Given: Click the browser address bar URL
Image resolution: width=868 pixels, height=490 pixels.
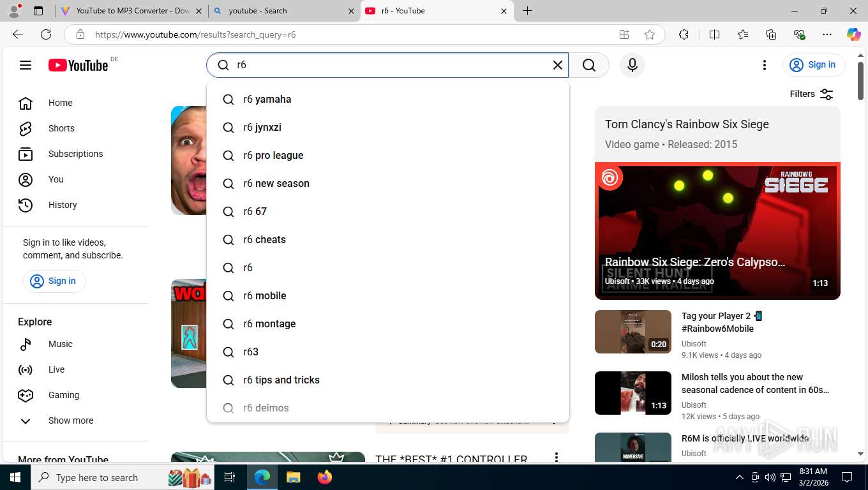Looking at the screenshot, I should 195,35.
